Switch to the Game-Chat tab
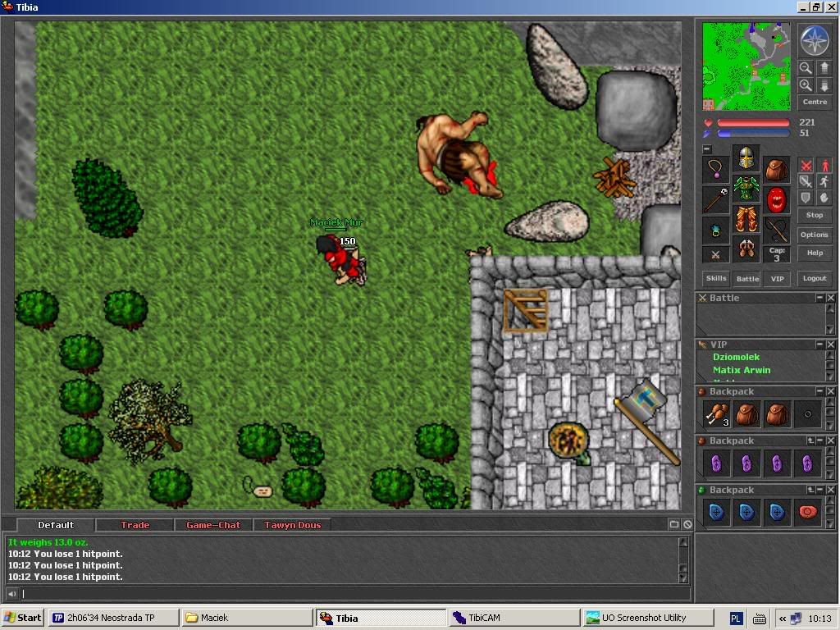This screenshot has width=840, height=630. pyautogui.click(x=213, y=525)
